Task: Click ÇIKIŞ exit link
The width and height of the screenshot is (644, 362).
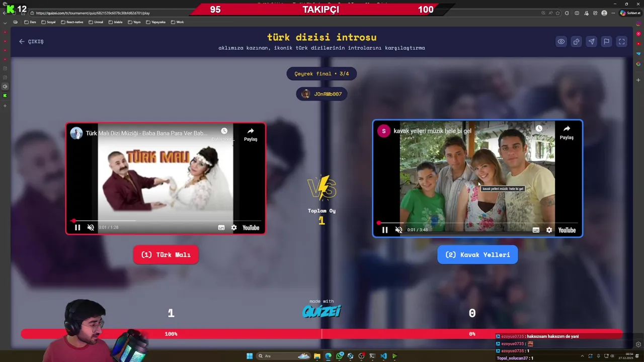Action: 31,42
